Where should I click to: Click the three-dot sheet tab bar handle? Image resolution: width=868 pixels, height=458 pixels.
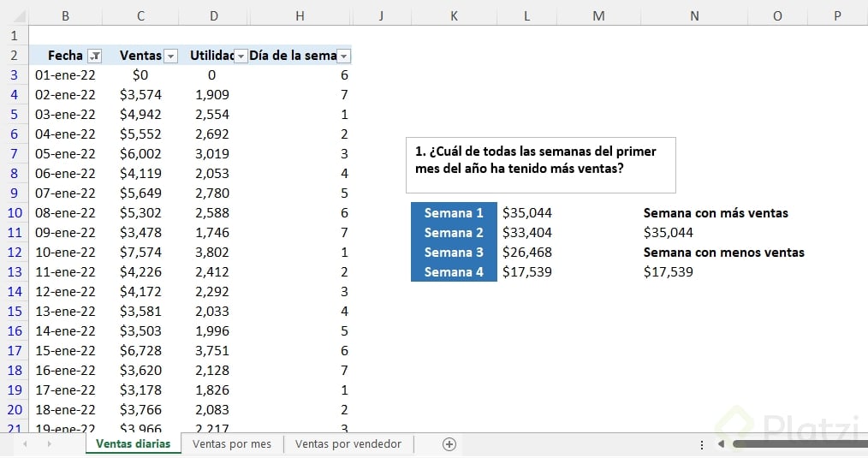point(701,444)
